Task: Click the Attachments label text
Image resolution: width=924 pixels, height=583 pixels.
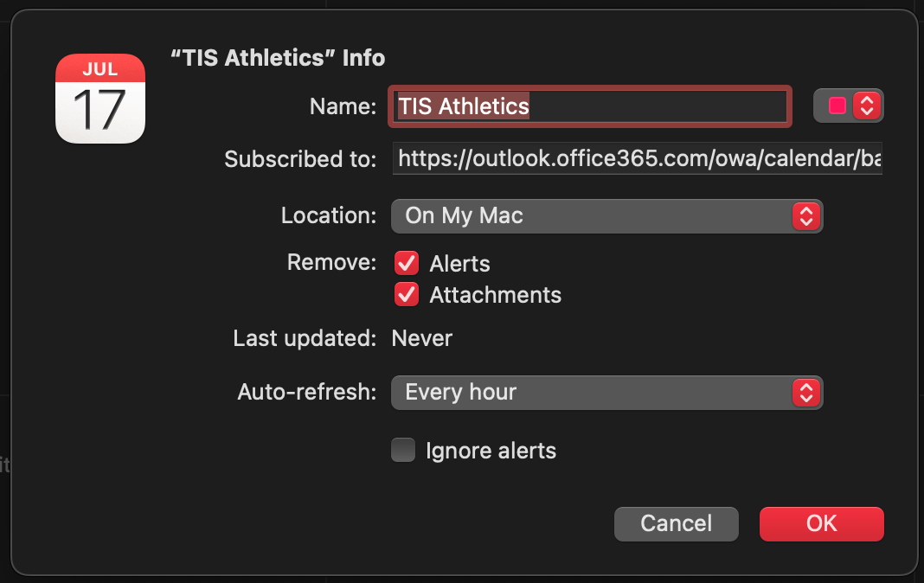Action: tap(495, 295)
